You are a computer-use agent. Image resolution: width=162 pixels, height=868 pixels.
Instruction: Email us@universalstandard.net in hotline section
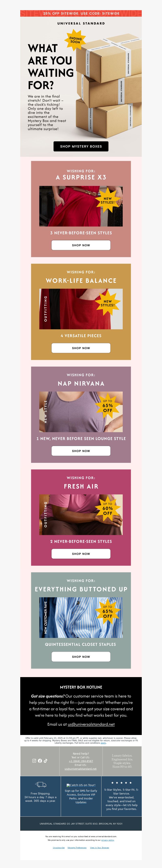click(x=91, y=724)
